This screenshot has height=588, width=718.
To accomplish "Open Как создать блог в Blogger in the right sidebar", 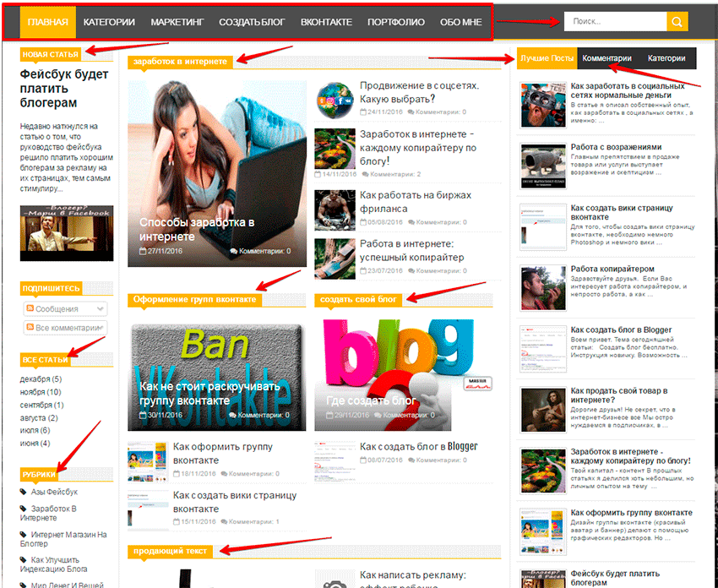I will (x=621, y=329).
